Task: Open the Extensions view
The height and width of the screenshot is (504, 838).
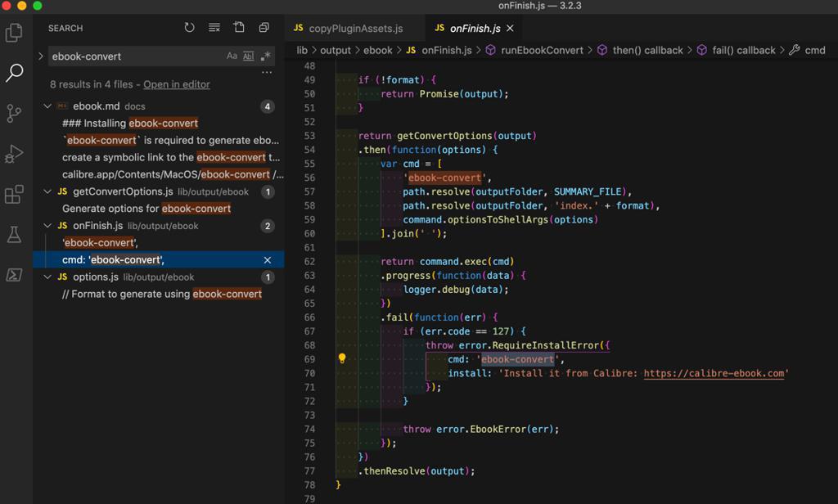Action: (14, 195)
